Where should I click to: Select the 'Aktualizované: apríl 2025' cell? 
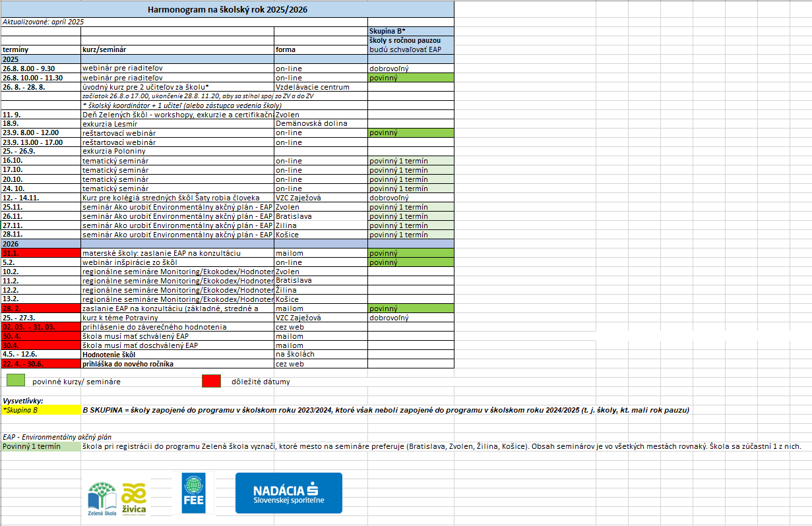click(x=40, y=22)
